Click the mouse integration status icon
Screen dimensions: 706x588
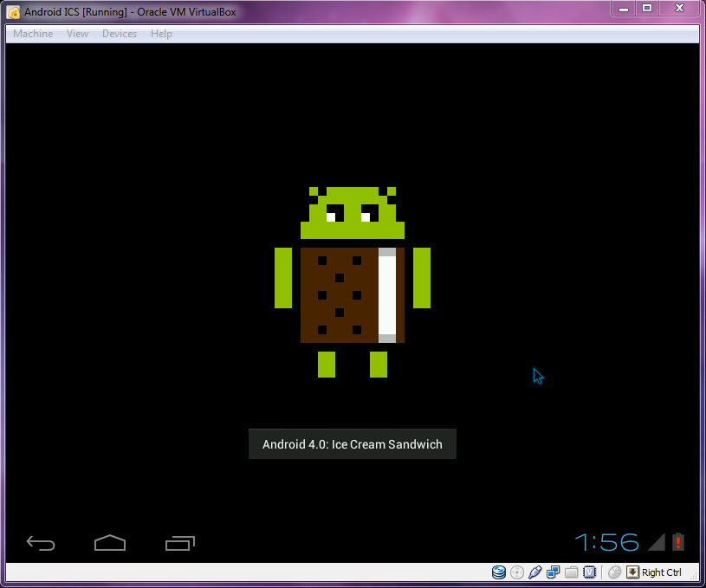coord(614,572)
